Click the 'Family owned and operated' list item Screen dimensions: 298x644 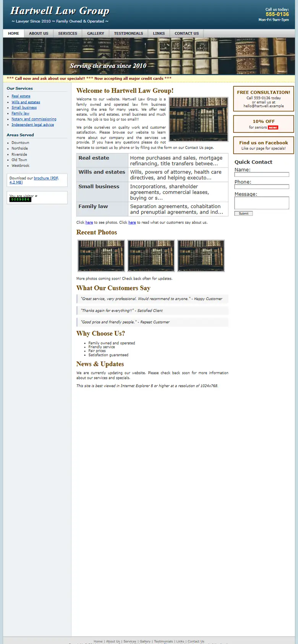112,343
